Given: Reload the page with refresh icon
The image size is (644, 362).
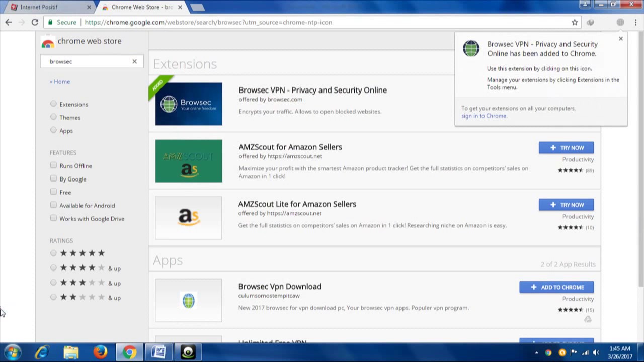Looking at the screenshot, I should point(35,22).
